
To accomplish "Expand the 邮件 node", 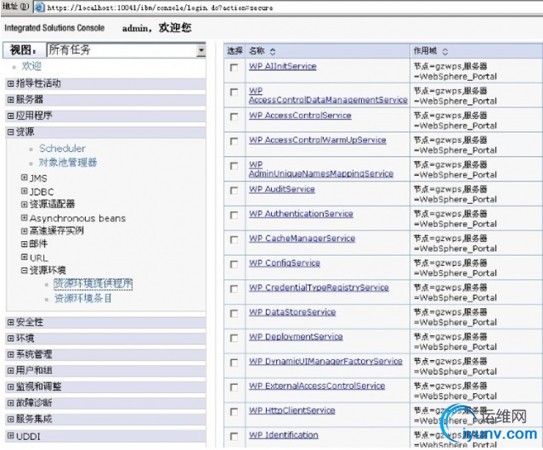I will [x=24, y=244].
